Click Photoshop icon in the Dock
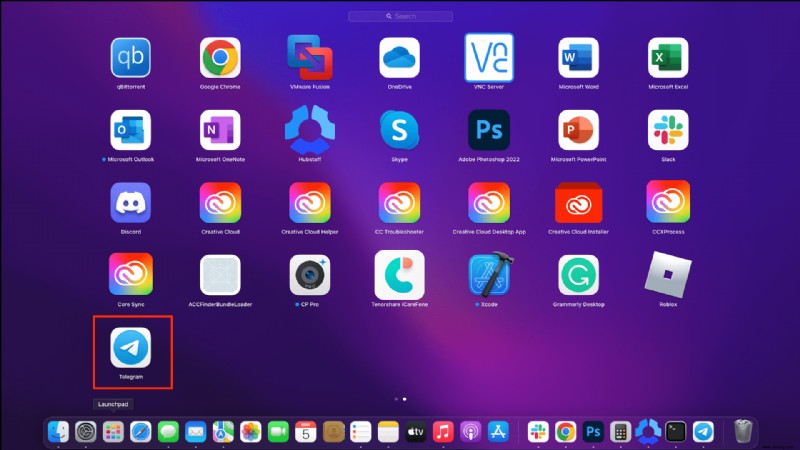Image resolution: width=800 pixels, height=450 pixels. (593, 432)
